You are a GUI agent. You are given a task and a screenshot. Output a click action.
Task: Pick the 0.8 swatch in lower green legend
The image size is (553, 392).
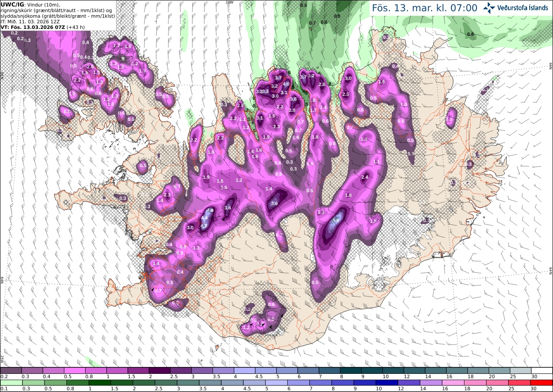[77, 383]
